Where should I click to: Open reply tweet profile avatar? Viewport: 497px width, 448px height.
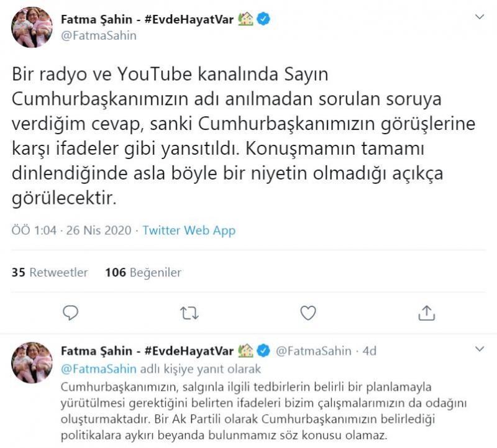32,362
